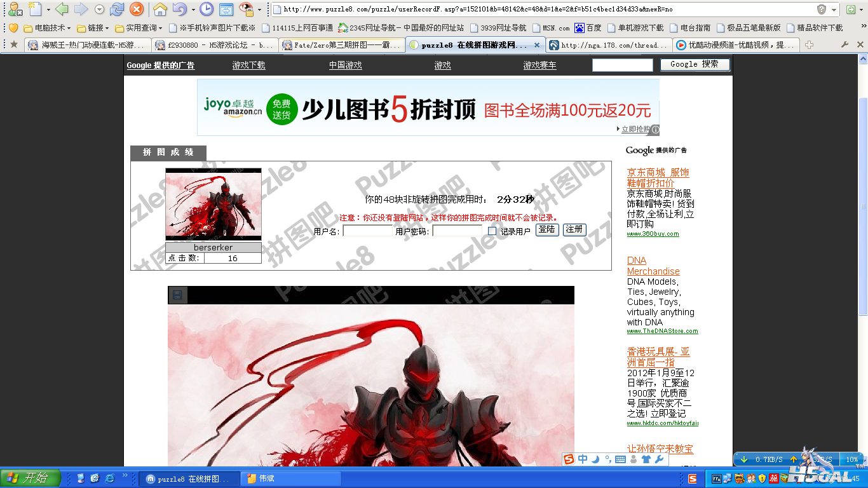The height and width of the screenshot is (488, 868).
Task: Click the berserker puzzle thumbnail
Action: pos(214,204)
